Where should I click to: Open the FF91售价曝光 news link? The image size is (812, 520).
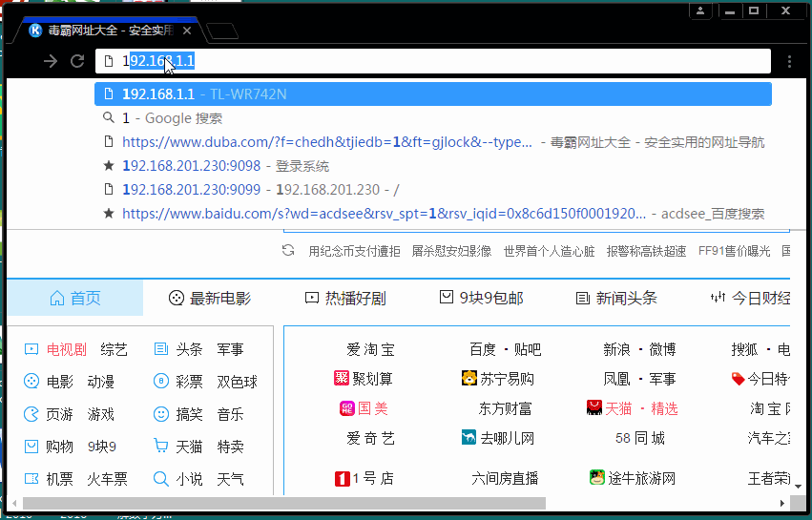[x=735, y=252]
